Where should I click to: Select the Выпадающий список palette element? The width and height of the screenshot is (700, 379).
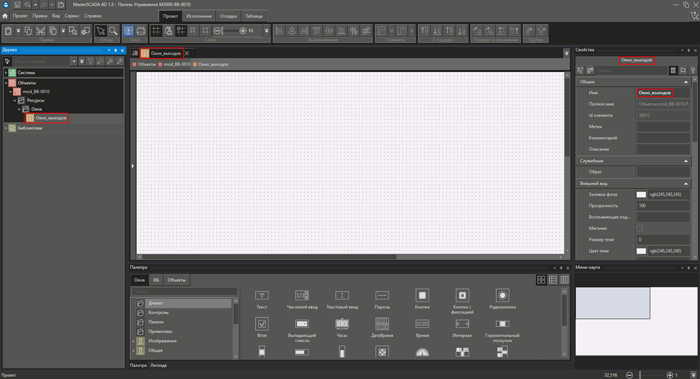tap(302, 329)
